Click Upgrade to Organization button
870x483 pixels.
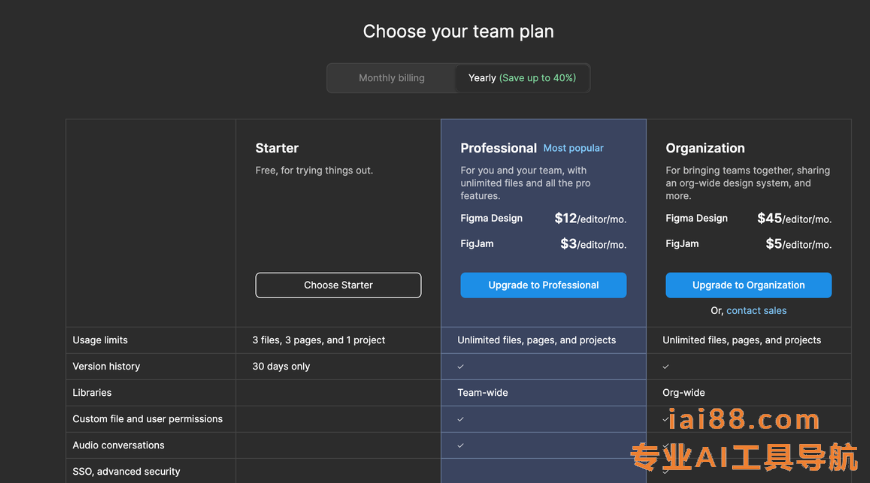748,285
